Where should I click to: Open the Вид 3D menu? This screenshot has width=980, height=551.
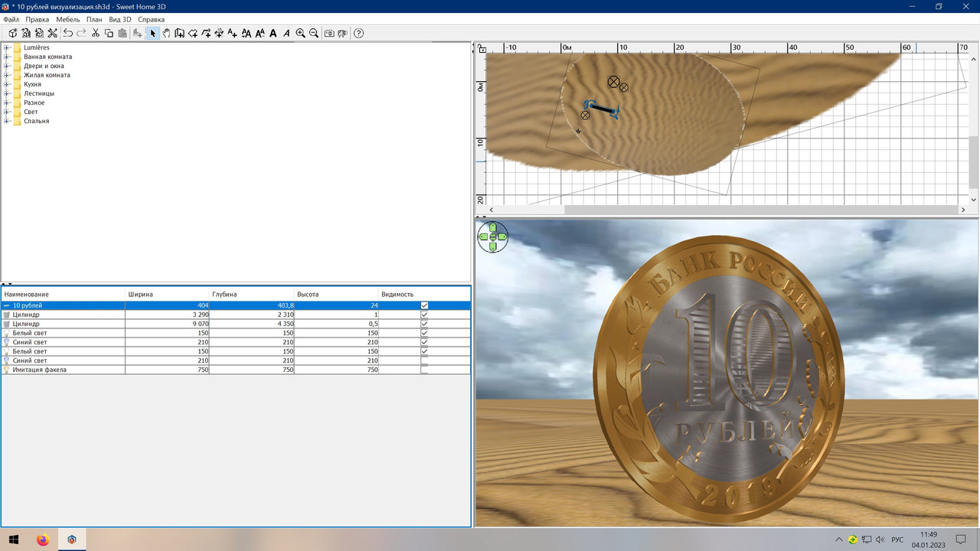(x=120, y=19)
